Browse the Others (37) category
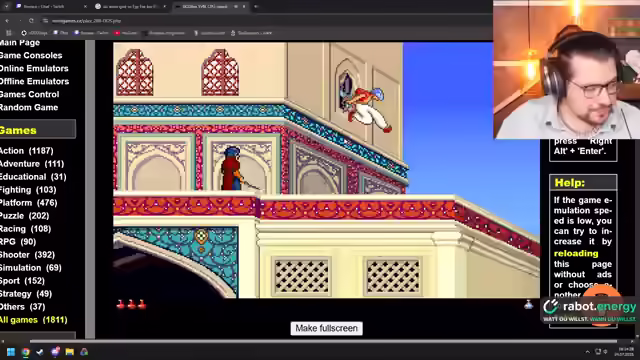The height and width of the screenshot is (360, 640). point(22,307)
